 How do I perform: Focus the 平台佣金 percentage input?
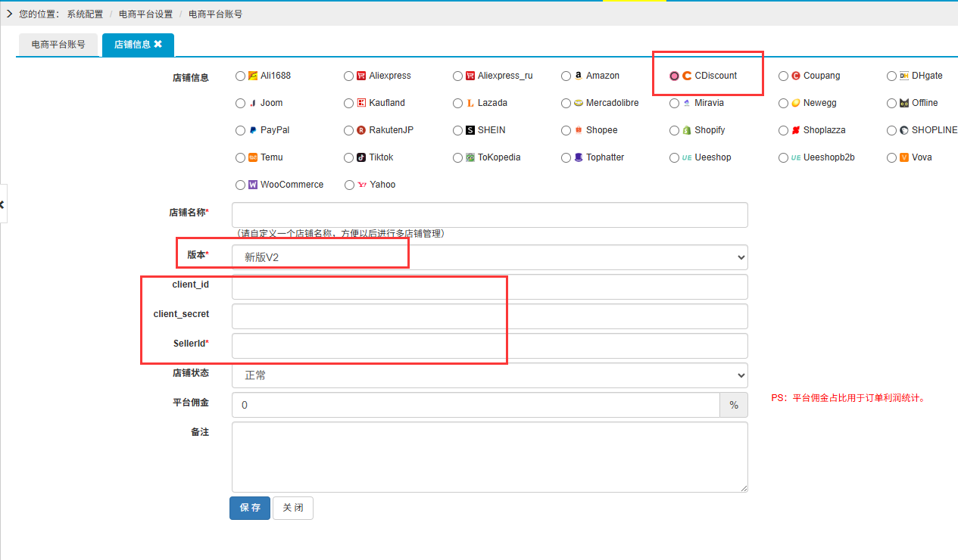tap(476, 405)
